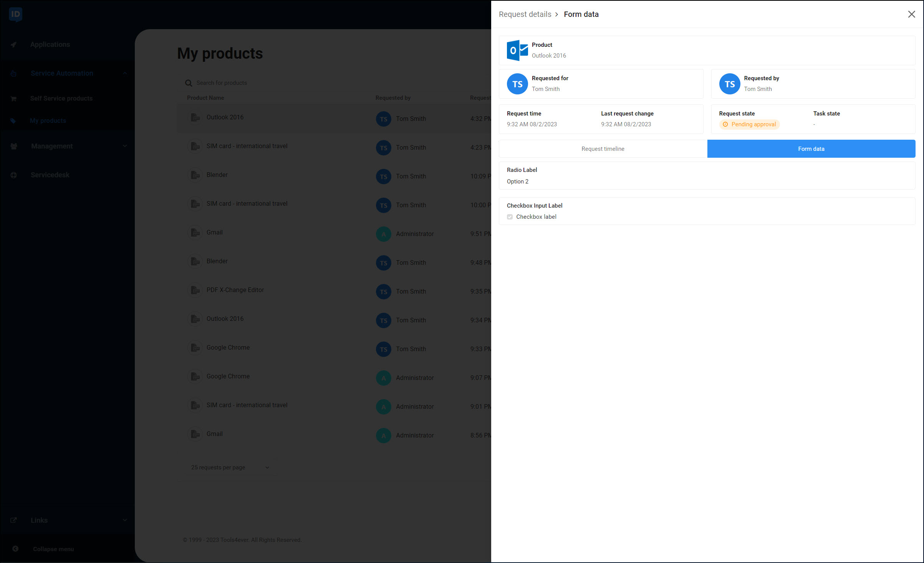
Task: Click the Request details breadcrumb link
Action: 525,14
